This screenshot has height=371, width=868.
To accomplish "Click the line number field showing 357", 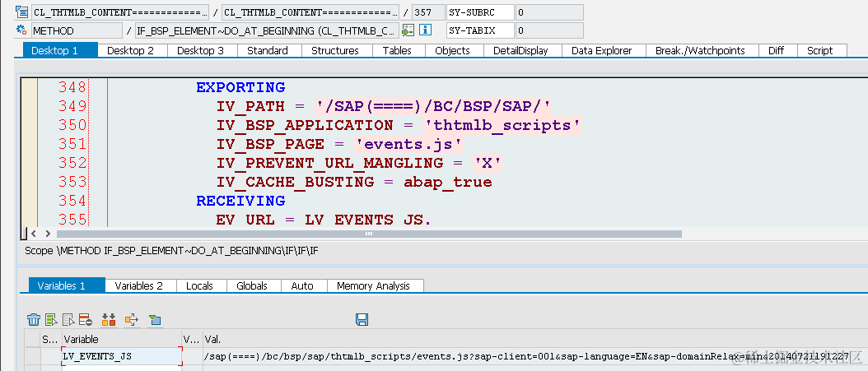I will [428, 12].
